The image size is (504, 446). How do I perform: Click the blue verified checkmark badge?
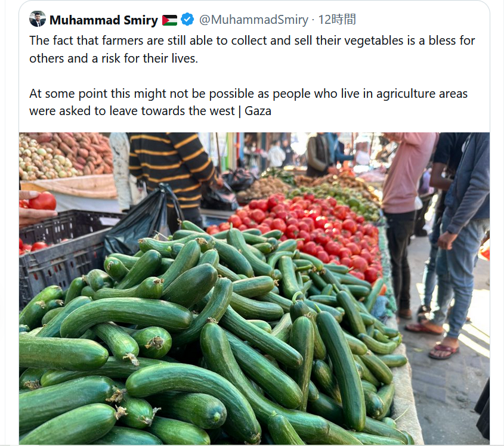(x=187, y=20)
